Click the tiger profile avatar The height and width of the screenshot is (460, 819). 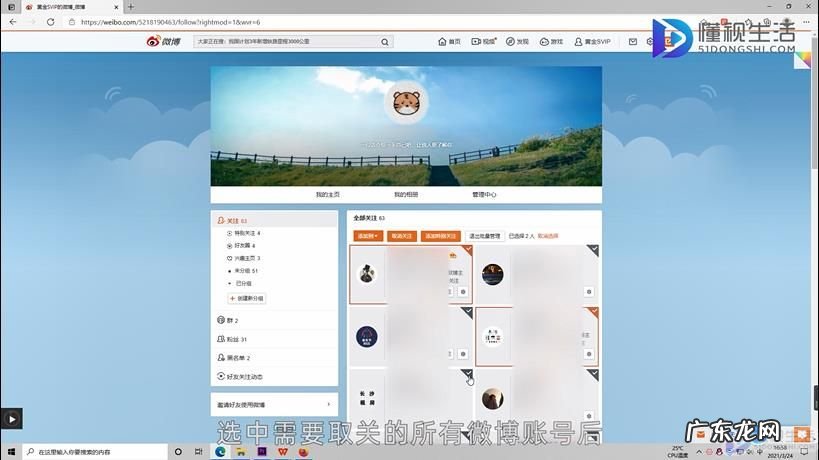click(x=406, y=102)
